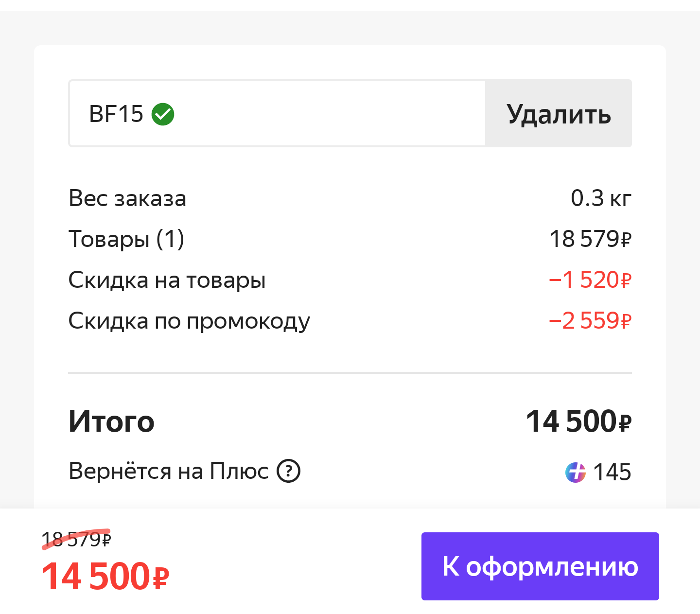
Task: Click the 18 579₽ items price value
Action: point(590,239)
